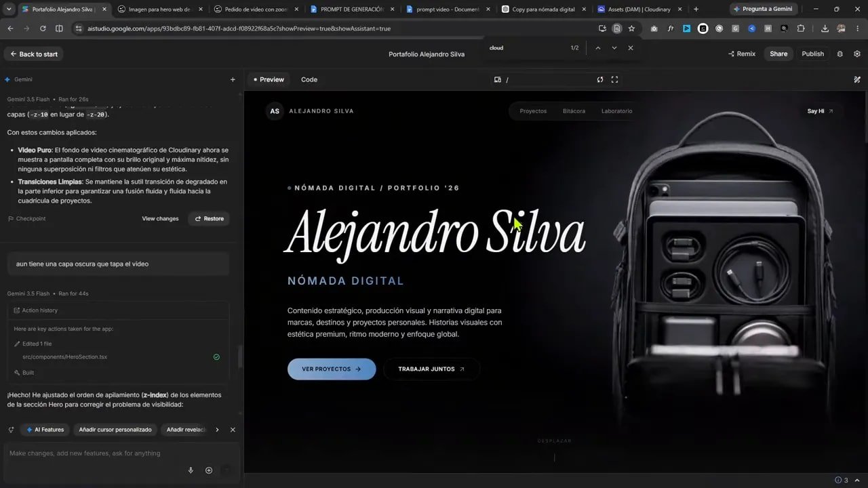Click View changes link

160,219
